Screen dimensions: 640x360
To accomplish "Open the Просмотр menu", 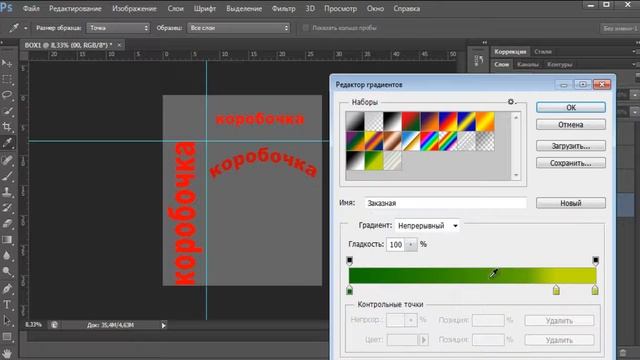I will tap(340, 9).
